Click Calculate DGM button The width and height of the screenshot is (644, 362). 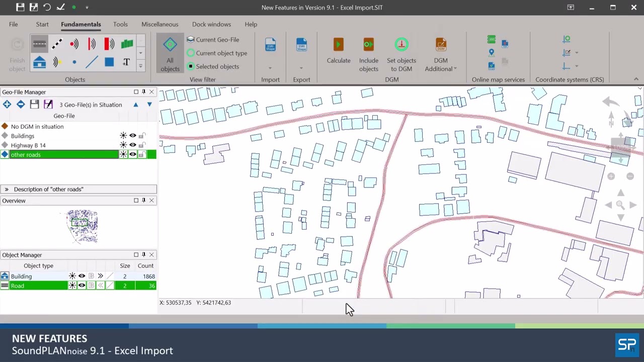[339, 52]
